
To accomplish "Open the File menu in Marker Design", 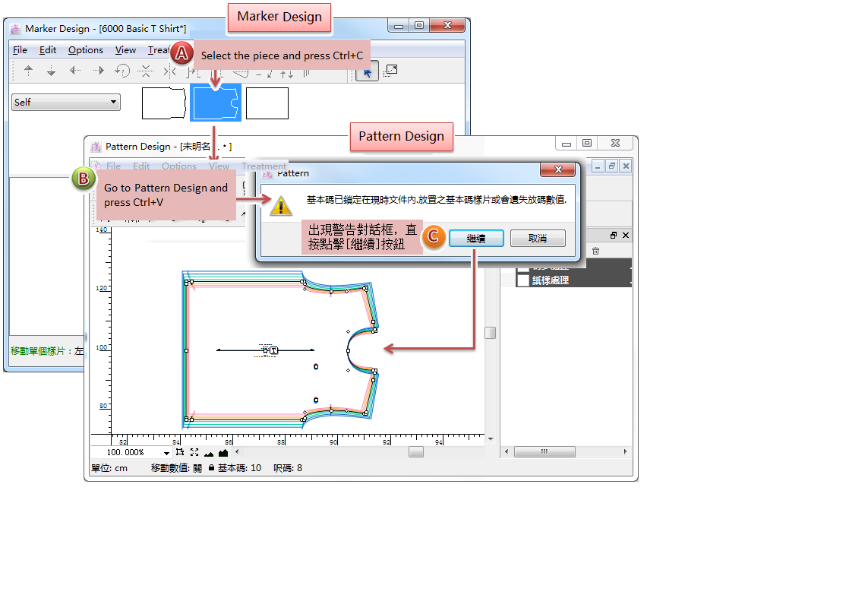I will pyautogui.click(x=21, y=50).
